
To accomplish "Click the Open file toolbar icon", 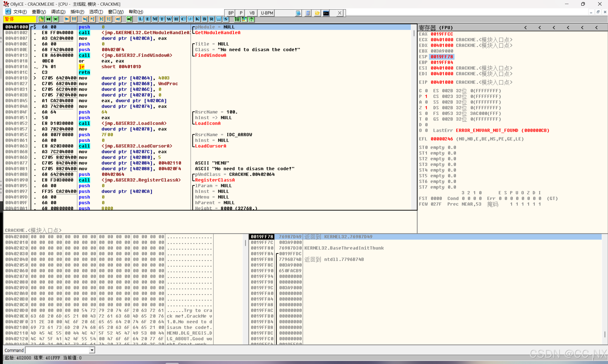I will point(41,19).
